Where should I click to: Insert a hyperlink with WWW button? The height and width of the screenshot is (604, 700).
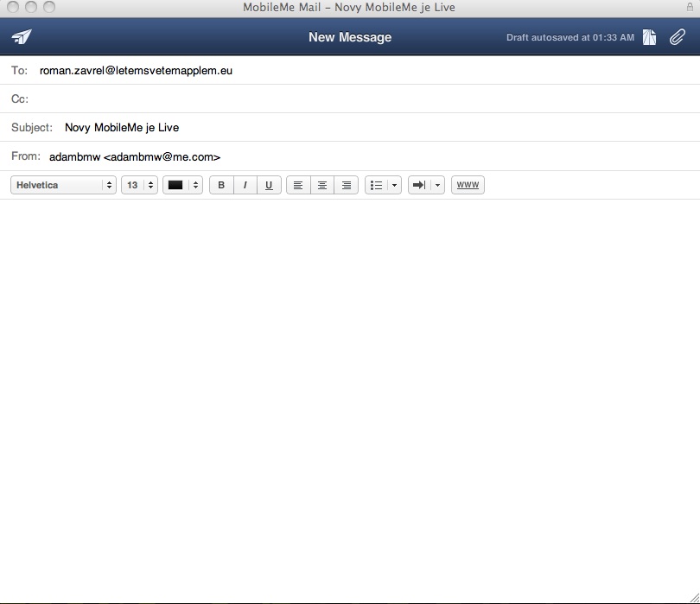pos(468,185)
